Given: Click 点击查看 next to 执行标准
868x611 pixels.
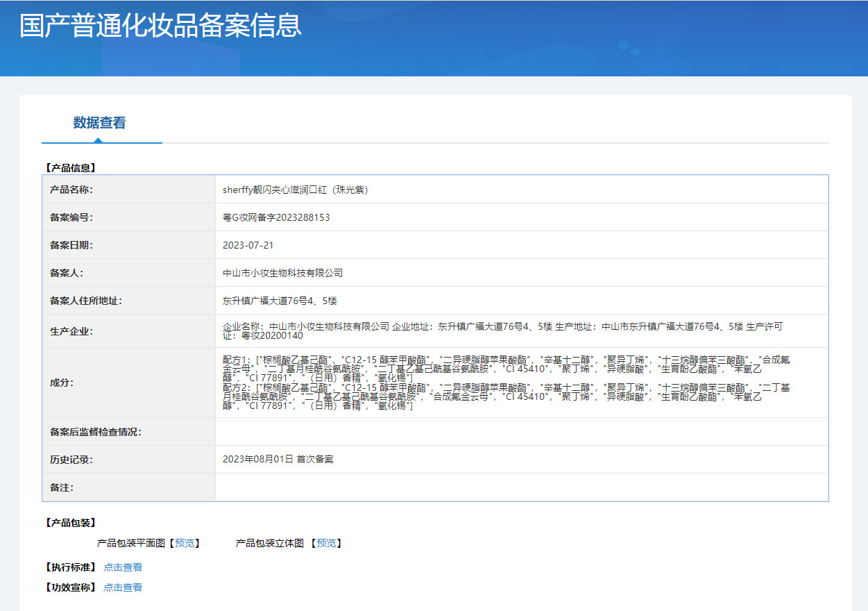Looking at the screenshot, I should 121,566.
